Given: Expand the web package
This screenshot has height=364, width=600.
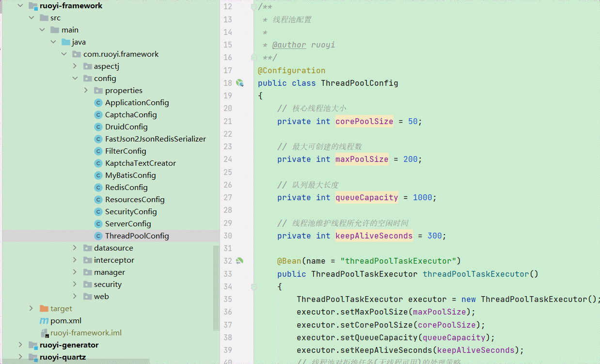Looking at the screenshot, I should coord(75,297).
